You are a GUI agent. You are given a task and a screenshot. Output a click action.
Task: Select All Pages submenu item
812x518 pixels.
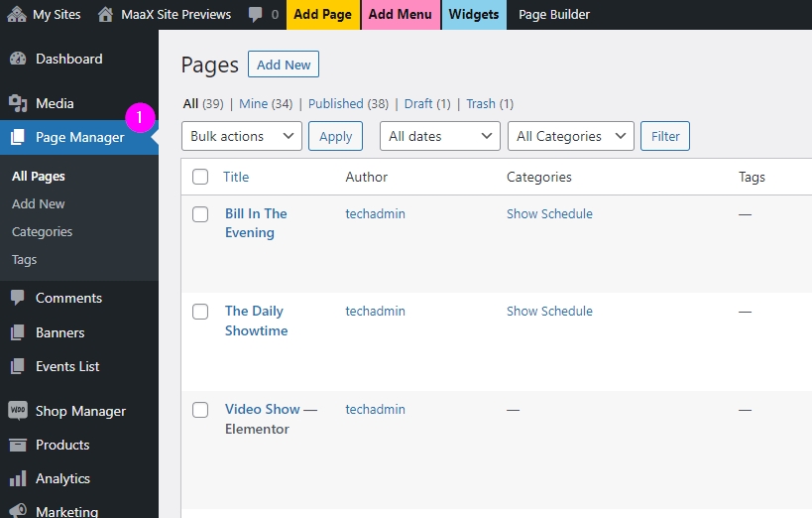[39, 177]
